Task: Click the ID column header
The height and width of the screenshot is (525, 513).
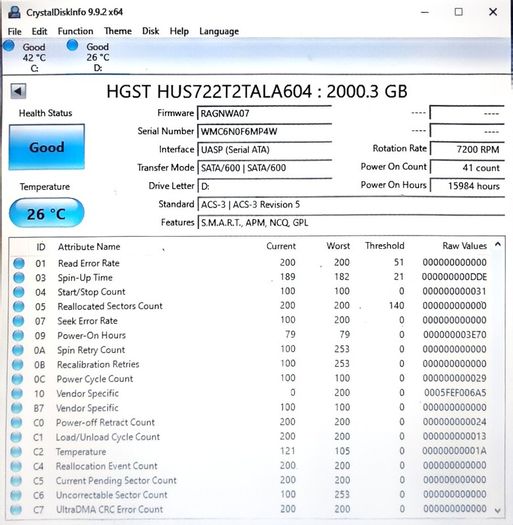Action: (x=41, y=247)
